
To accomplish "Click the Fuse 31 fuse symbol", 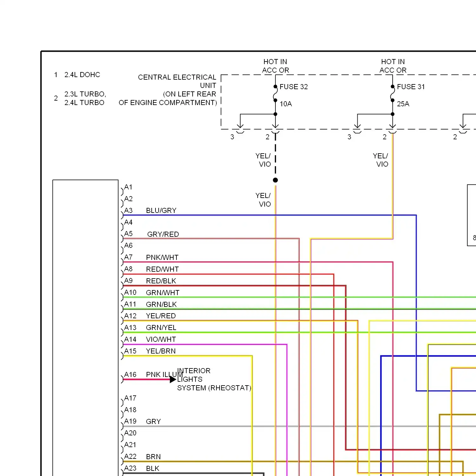I will (393, 93).
